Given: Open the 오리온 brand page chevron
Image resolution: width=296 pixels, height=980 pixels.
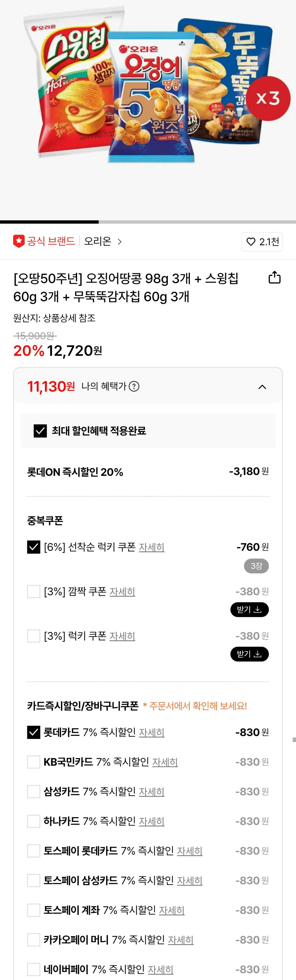Looking at the screenshot, I should point(119,242).
